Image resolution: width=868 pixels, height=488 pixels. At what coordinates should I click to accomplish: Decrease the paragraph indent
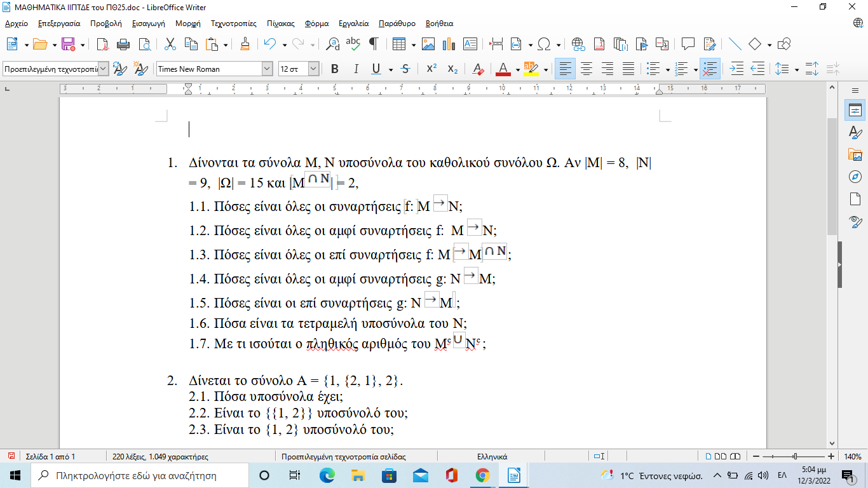[757, 69]
